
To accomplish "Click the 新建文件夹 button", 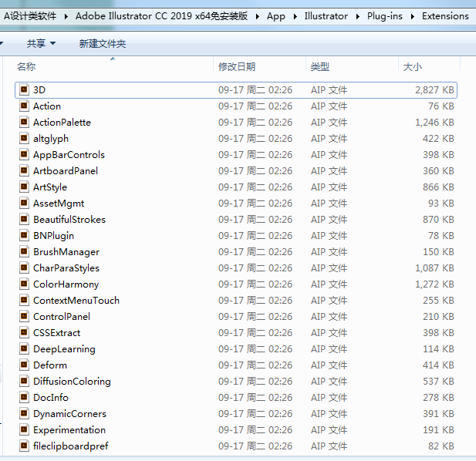I will click(103, 44).
